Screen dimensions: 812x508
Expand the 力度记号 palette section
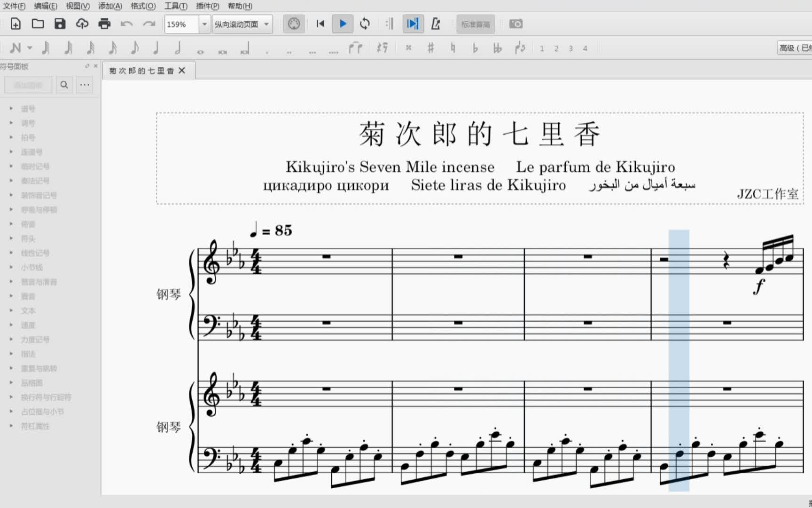point(35,340)
